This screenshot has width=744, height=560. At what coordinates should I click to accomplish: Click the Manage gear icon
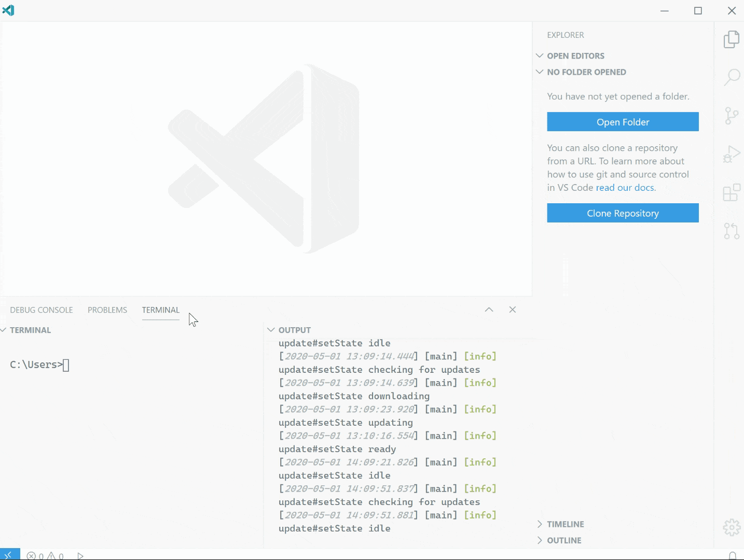click(732, 527)
